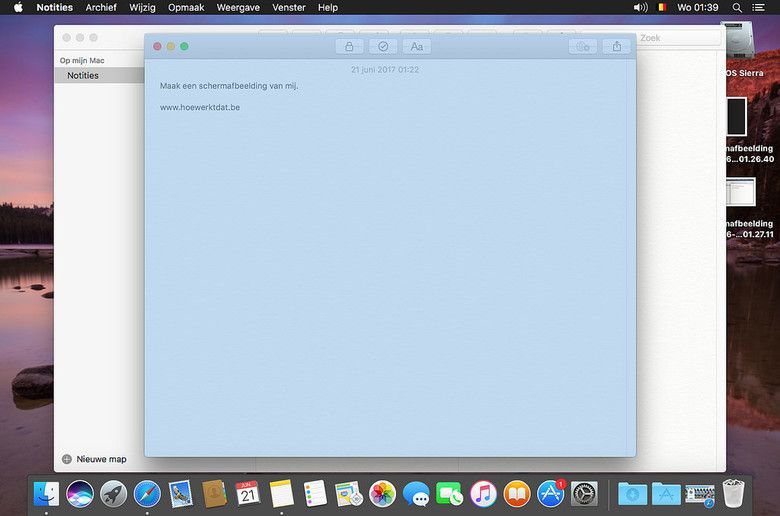Open the Notities application menu
This screenshot has width=780, height=516.
[55, 7]
